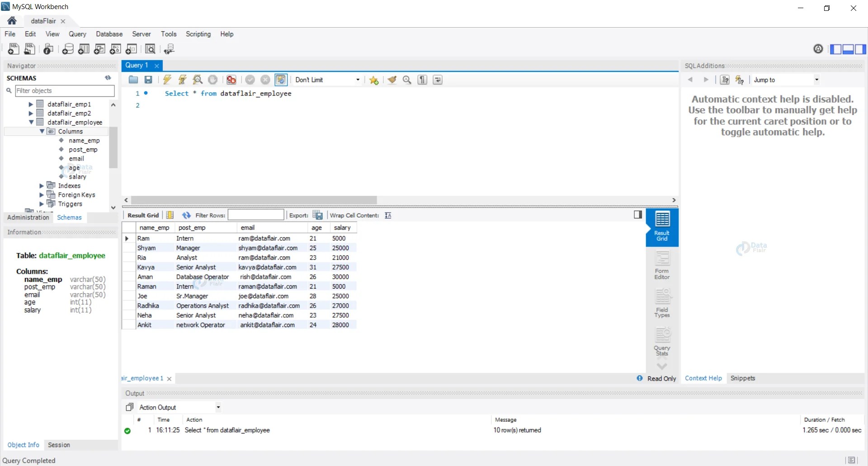Open a SQL script file
868x466 pixels.
133,80
